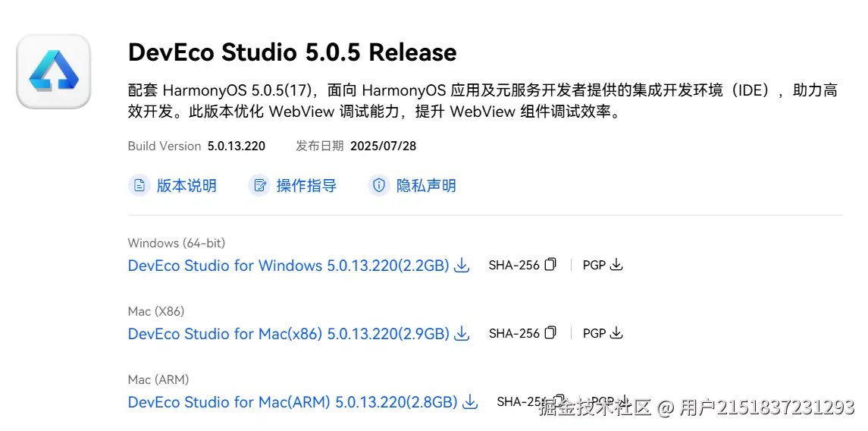Open the 隐私声明 privacy statement link
Image resolution: width=868 pixels, height=431 pixels.
426,186
